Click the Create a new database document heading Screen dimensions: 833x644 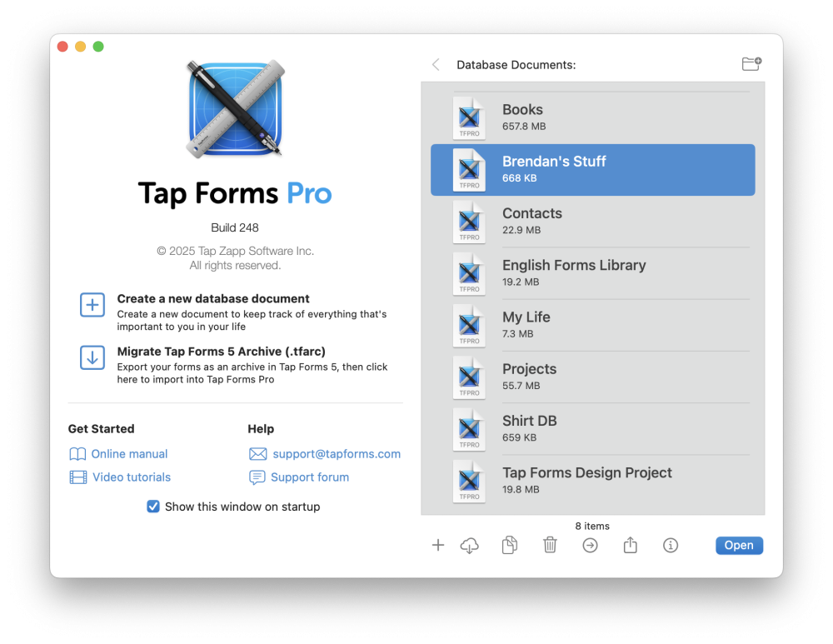pos(213,298)
